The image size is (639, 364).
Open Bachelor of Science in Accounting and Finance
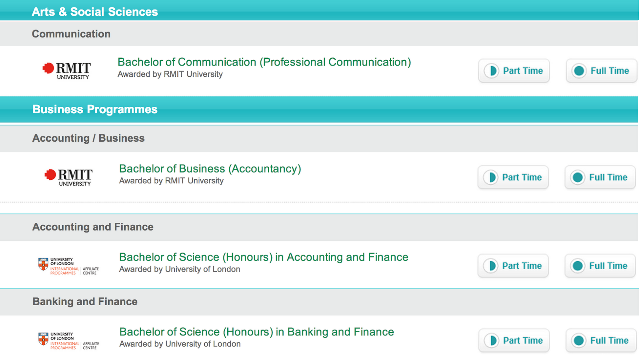[263, 257]
